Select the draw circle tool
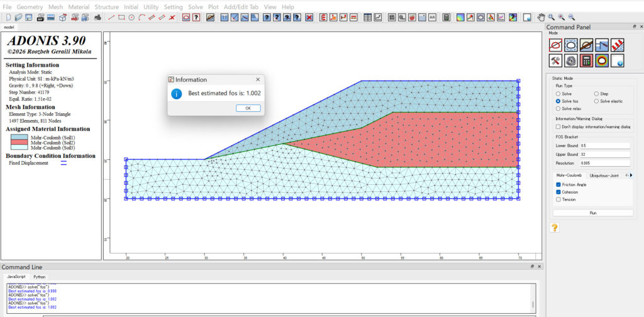 [131, 18]
